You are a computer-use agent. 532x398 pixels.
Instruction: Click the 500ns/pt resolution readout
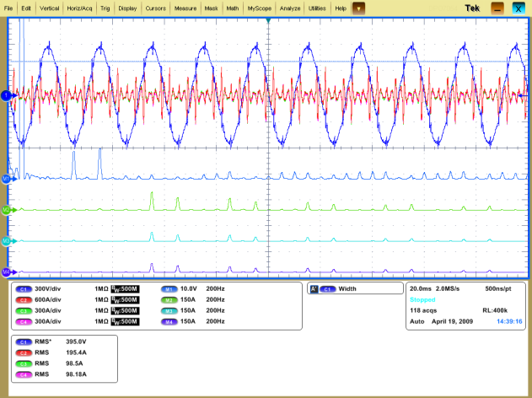coord(498,288)
